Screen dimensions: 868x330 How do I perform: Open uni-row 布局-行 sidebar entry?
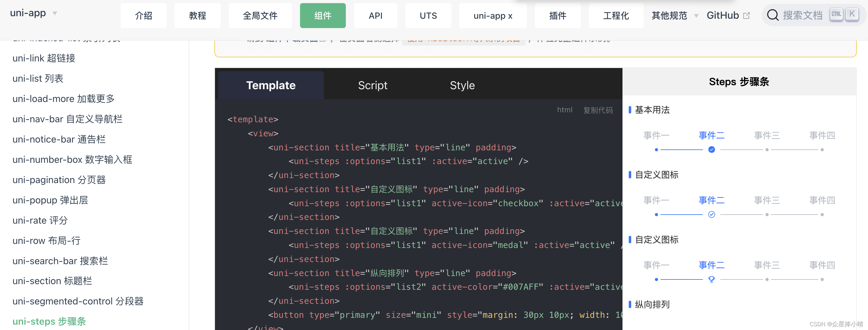pos(46,240)
